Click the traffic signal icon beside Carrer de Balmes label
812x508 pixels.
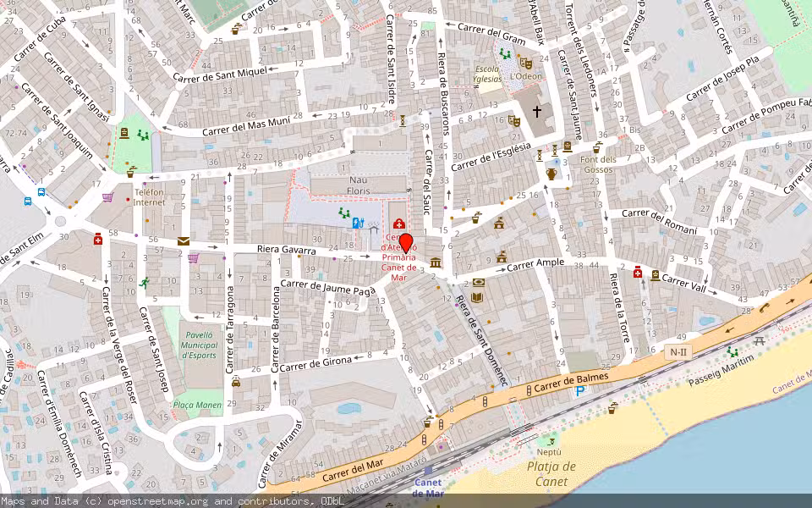point(529,390)
